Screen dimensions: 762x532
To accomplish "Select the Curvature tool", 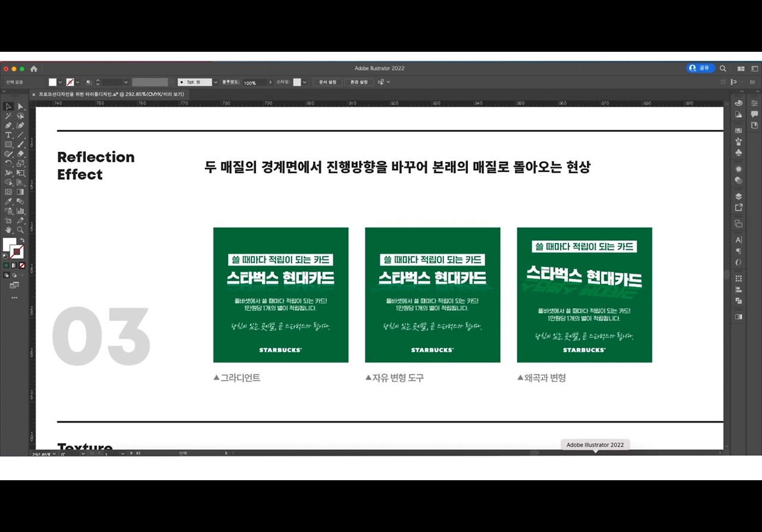I will 20,126.
